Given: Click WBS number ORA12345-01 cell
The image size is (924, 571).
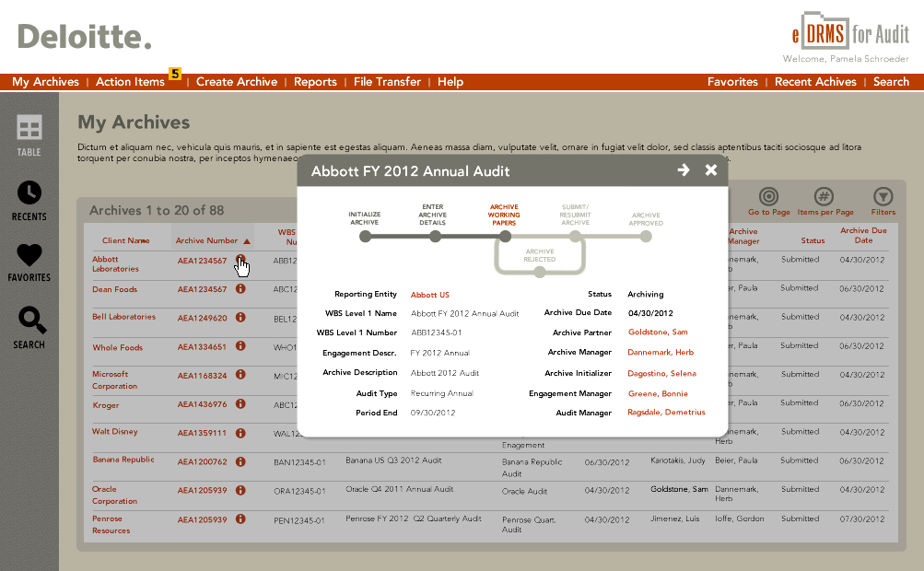Looking at the screenshot, I should pos(299,492).
